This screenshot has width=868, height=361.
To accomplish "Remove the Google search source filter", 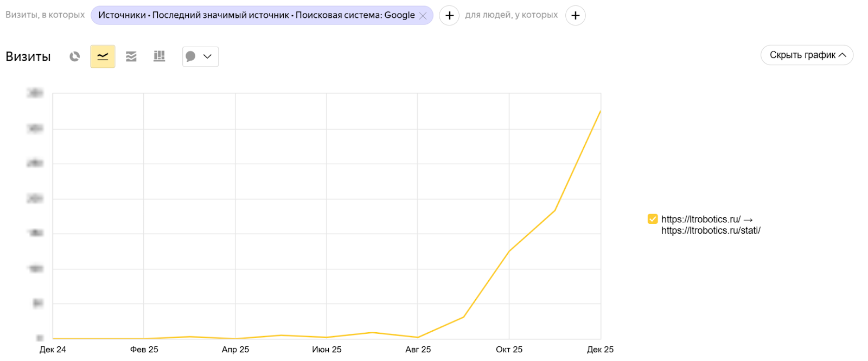I will pyautogui.click(x=423, y=16).
